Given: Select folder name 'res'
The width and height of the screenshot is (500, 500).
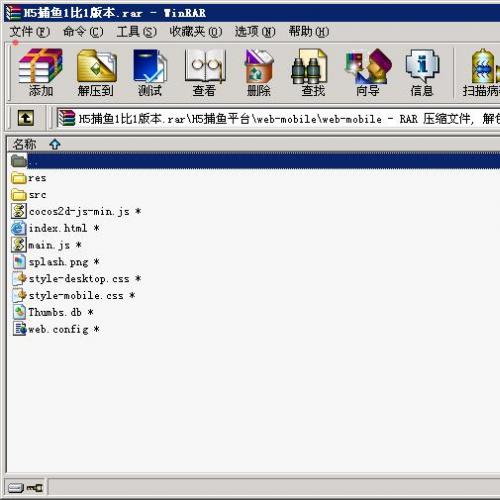Looking at the screenshot, I should point(37,178).
